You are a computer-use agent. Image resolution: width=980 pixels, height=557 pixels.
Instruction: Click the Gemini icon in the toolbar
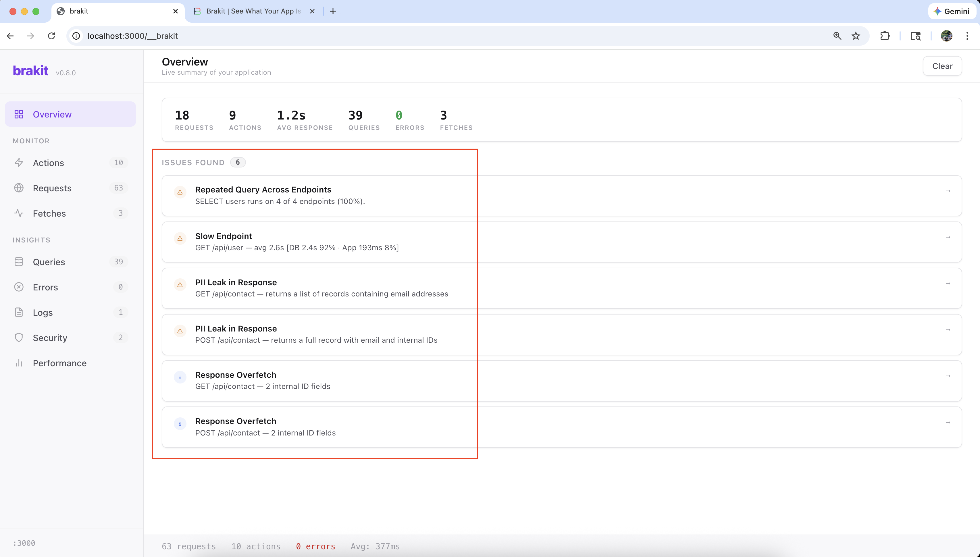click(x=937, y=11)
